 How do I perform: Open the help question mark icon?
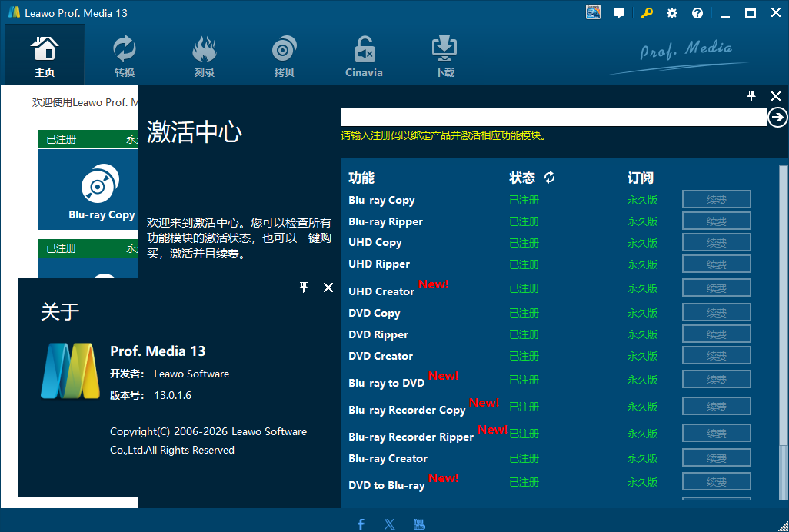(x=697, y=13)
